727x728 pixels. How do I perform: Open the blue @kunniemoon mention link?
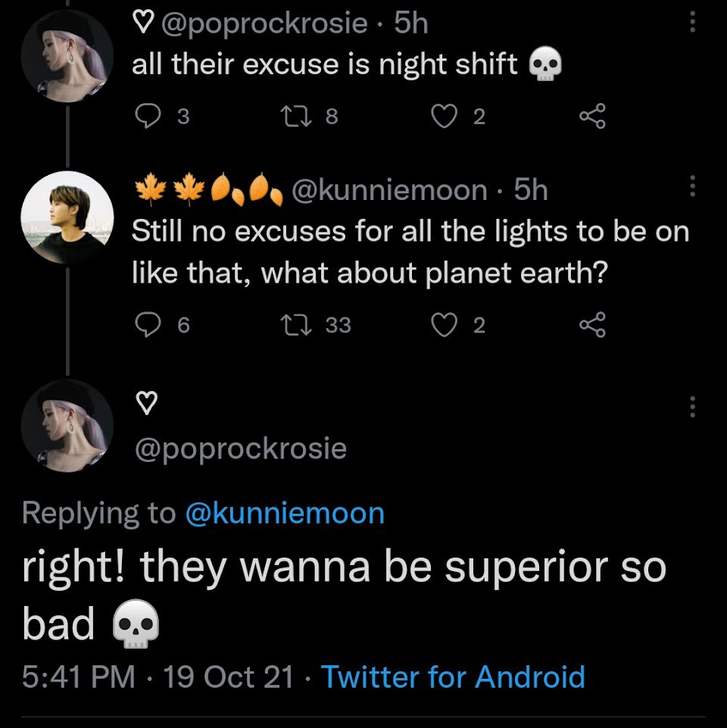tap(285, 514)
